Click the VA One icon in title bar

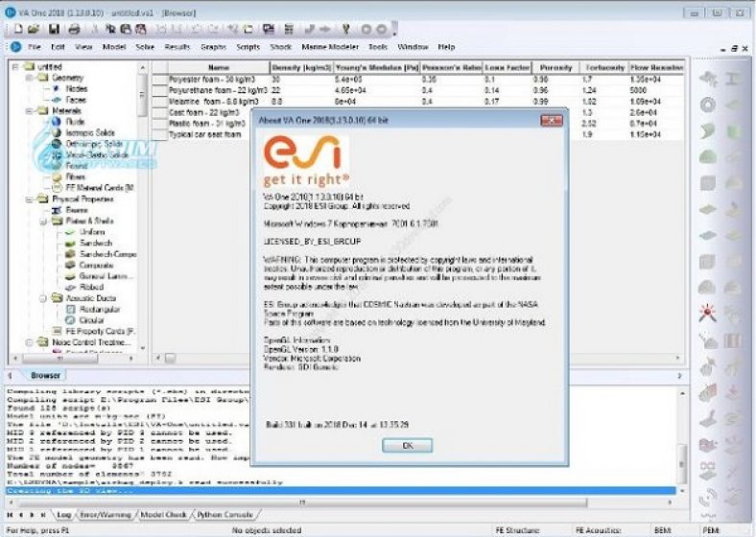tap(11, 12)
